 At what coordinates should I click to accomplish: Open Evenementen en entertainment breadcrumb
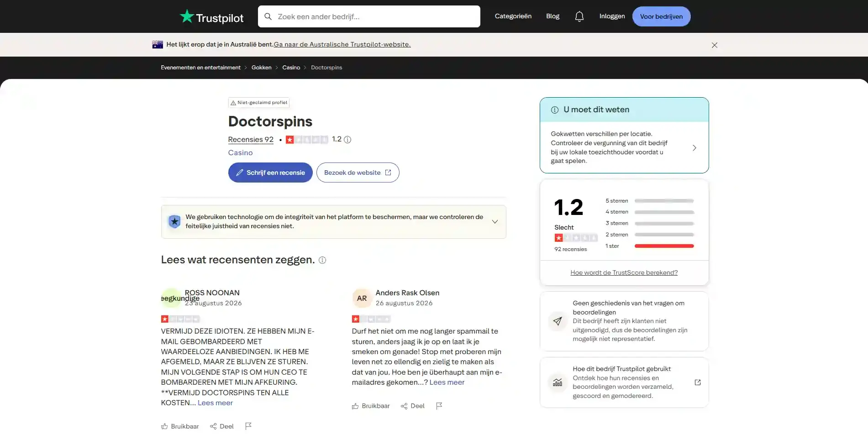click(x=200, y=68)
